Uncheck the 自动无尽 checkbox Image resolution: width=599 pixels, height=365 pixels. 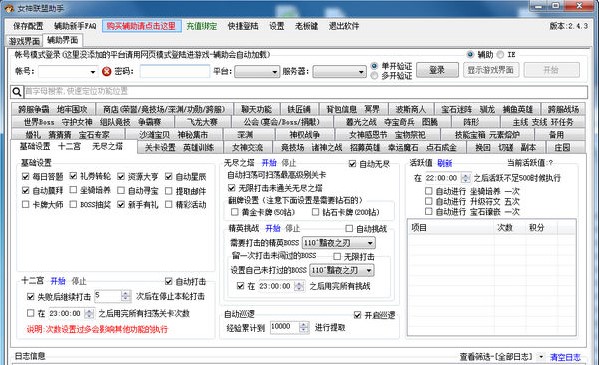point(352,164)
